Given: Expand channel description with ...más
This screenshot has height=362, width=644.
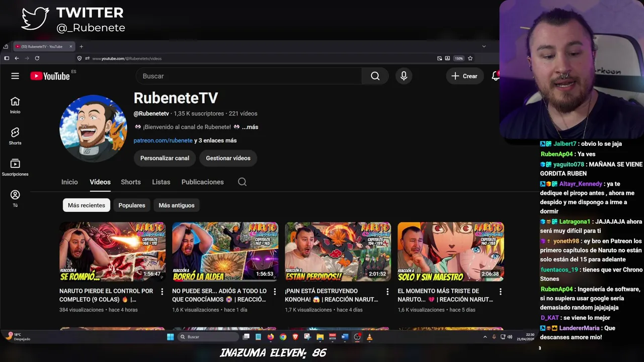Looking at the screenshot, I should pos(250,127).
